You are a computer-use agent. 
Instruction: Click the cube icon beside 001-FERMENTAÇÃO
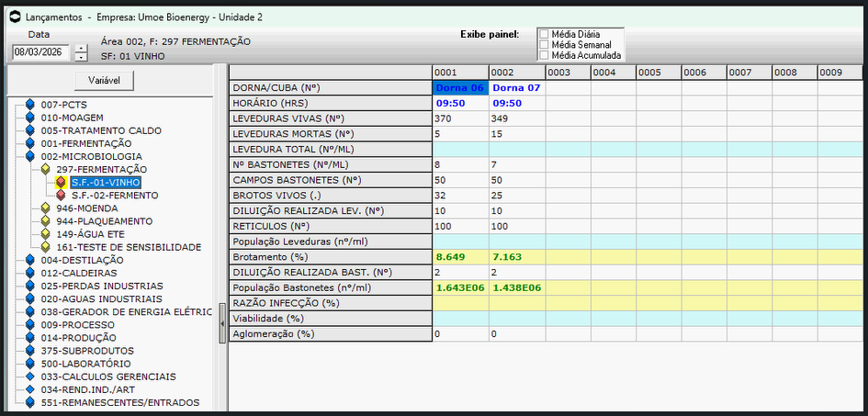pyautogui.click(x=30, y=143)
